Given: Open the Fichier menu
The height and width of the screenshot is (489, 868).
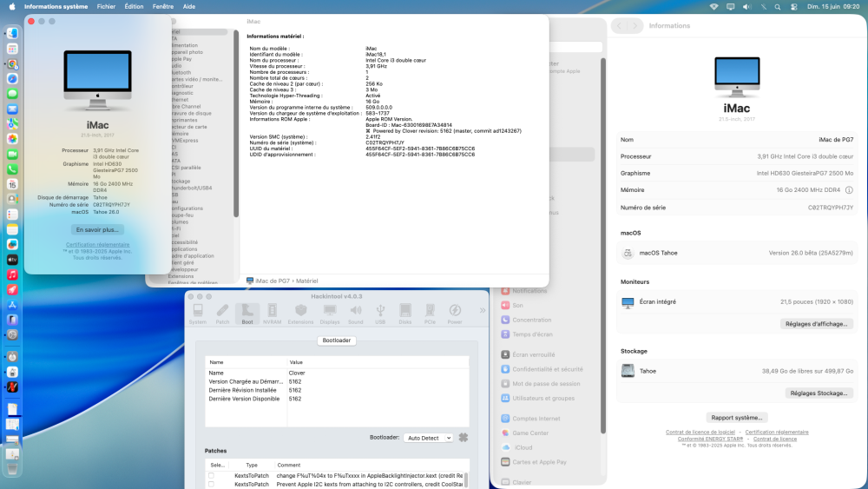Looking at the screenshot, I should (x=106, y=7).
